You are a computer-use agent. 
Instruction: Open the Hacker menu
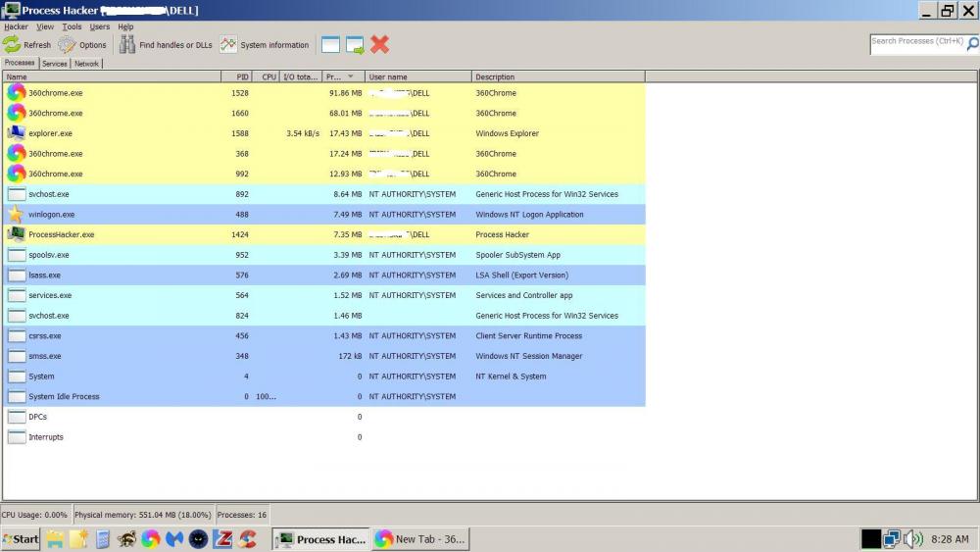click(16, 27)
